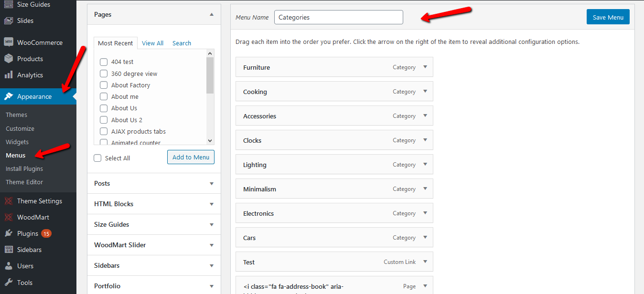Image resolution: width=644 pixels, height=294 pixels.
Task: Click the Tools wrench icon
Action: coord(9,282)
